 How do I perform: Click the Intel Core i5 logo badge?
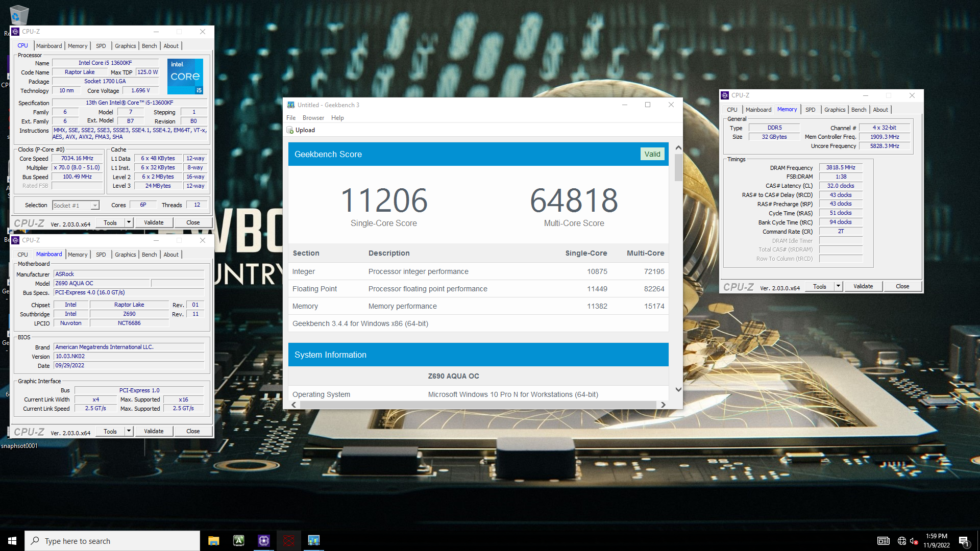185,76
